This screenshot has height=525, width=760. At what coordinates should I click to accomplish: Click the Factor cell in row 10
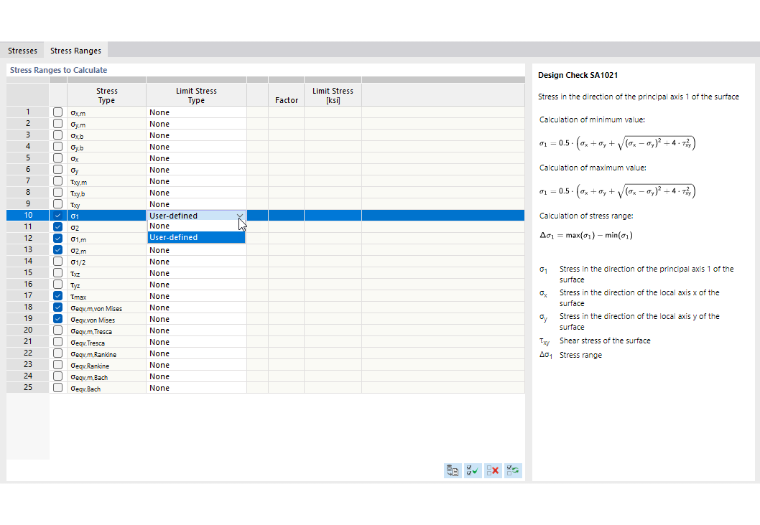(x=286, y=216)
